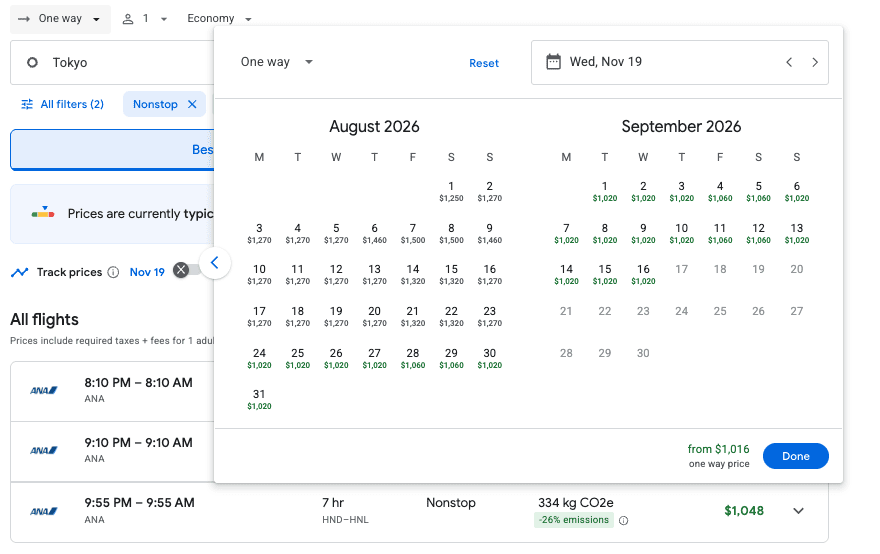Reset the selected calendar dates
Image resolution: width=880 pixels, height=554 pixels.
(x=484, y=63)
